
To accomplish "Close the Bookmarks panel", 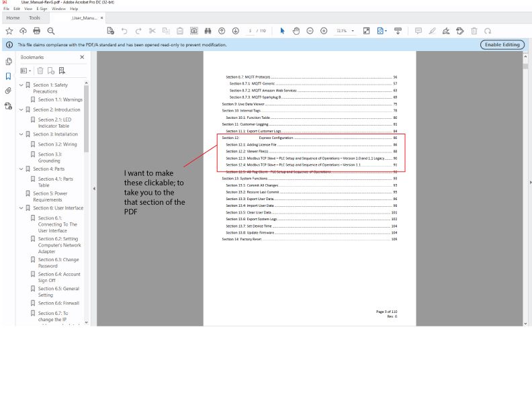I will tap(82, 57).
